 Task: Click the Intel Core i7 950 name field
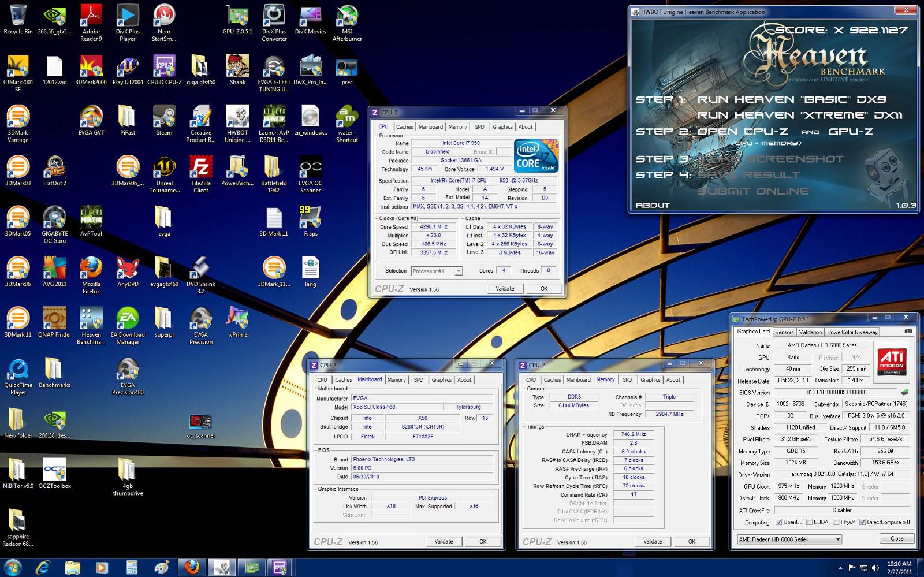[x=461, y=143]
